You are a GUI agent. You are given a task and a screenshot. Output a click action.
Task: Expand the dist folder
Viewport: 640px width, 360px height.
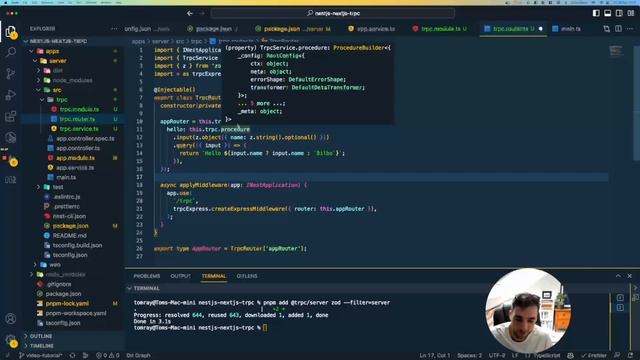pyautogui.click(x=38, y=71)
